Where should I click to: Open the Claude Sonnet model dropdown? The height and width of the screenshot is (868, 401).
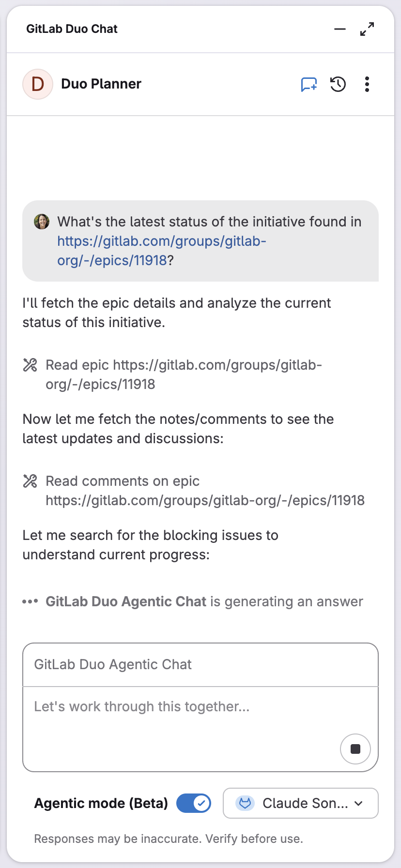(x=300, y=803)
